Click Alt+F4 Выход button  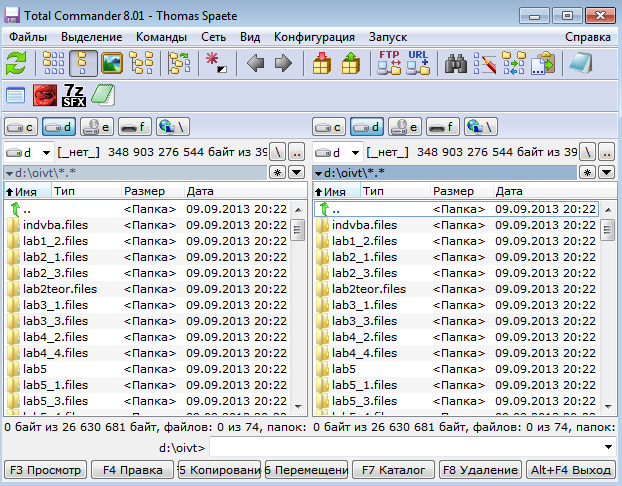(571, 470)
